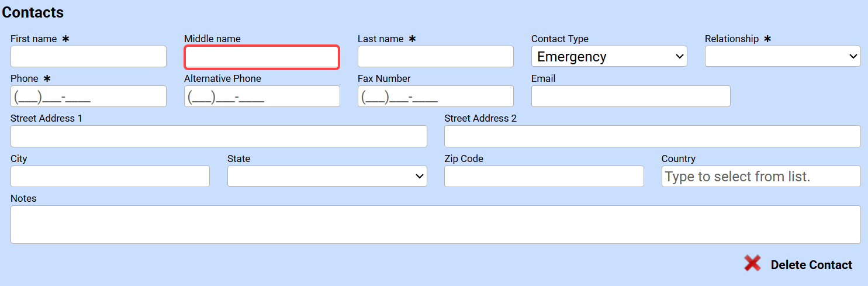
Task: Click the Fax Number input
Action: (x=435, y=97)
